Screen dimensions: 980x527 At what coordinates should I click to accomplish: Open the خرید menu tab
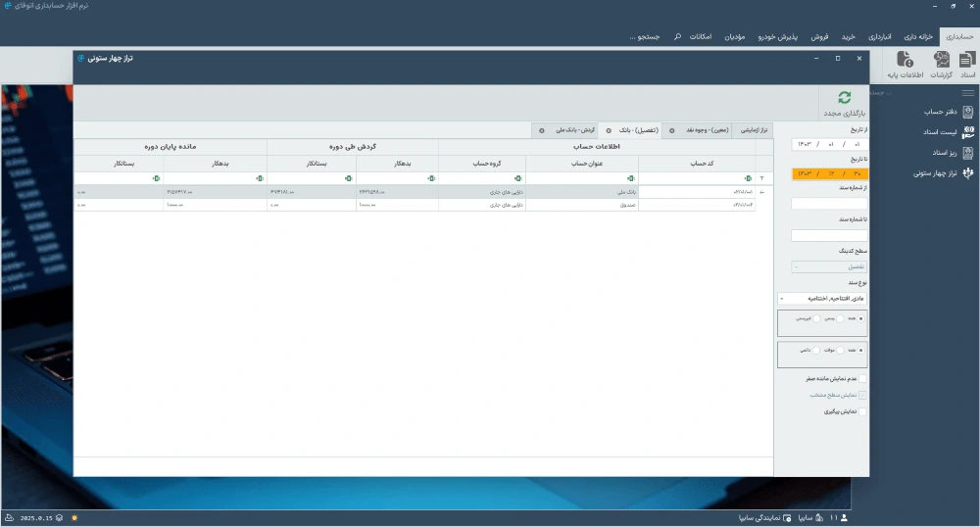tap(848, 37)
